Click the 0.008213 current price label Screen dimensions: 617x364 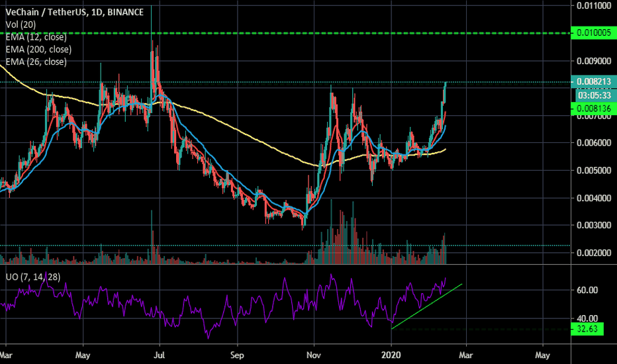593,81
